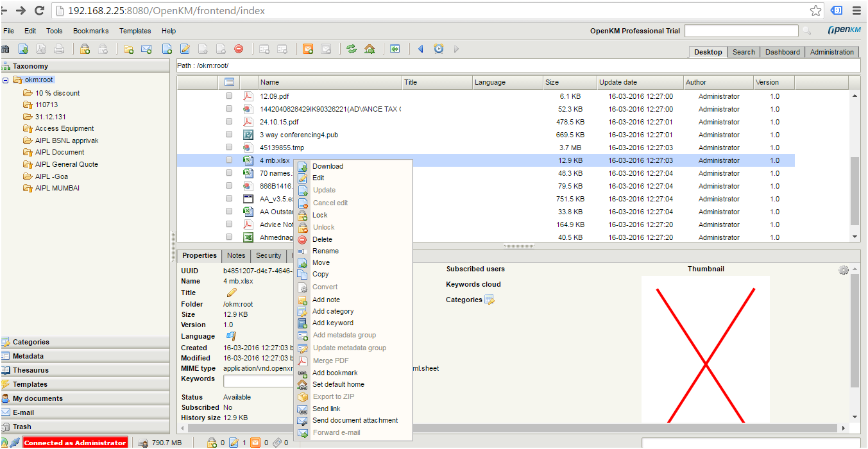Click the Refresh toolbar icon
The image size is (868, 449).
[x=352, y=49]
